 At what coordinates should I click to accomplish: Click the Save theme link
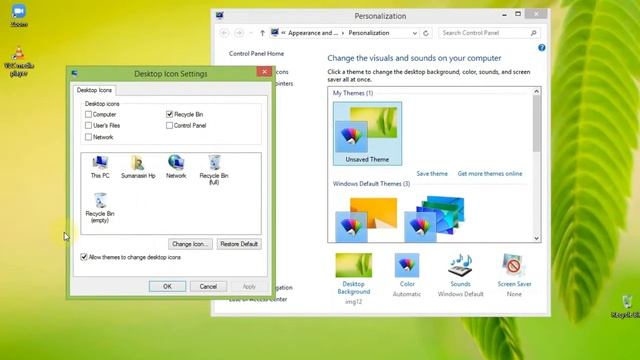tap(432, 173)
